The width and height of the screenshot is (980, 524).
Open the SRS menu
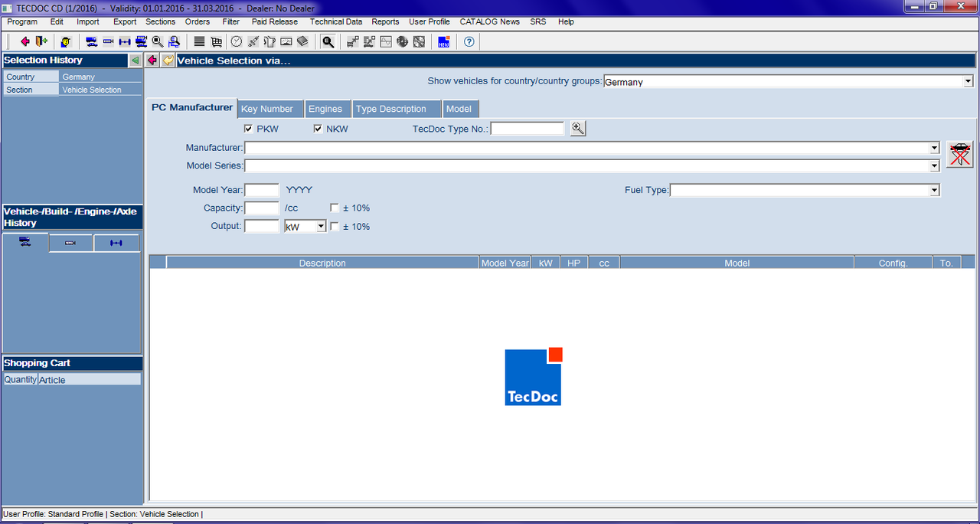pos(538,21)
